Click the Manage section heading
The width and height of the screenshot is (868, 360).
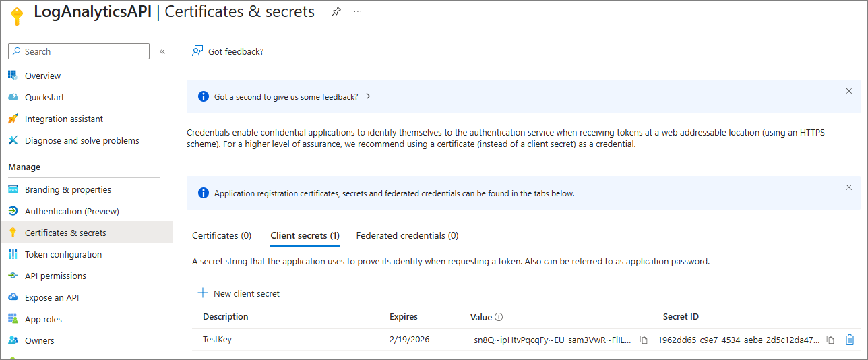(24, 167)
